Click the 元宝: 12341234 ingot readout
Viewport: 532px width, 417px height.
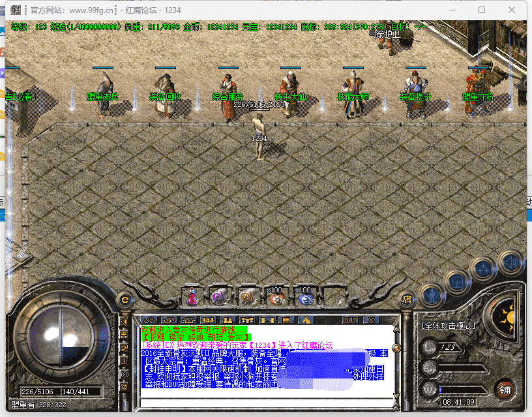pos(270,27)
